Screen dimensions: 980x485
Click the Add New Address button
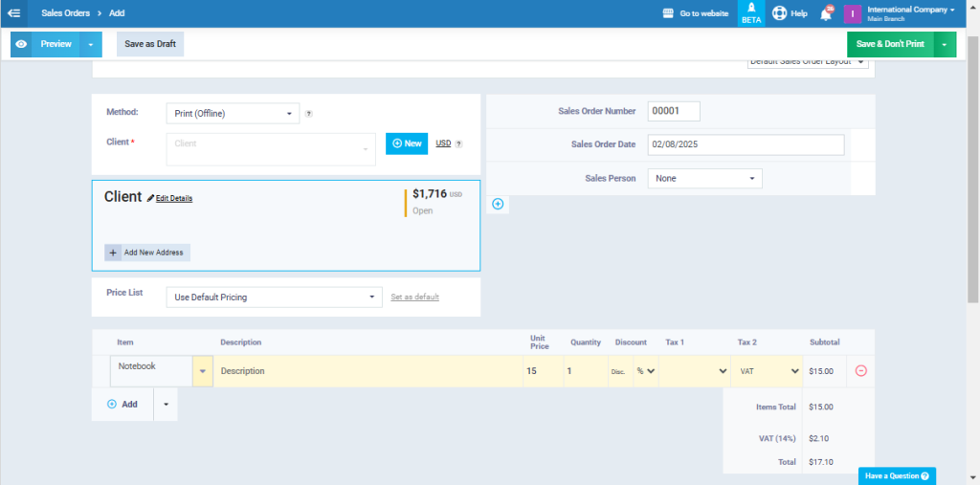[147, 253]
